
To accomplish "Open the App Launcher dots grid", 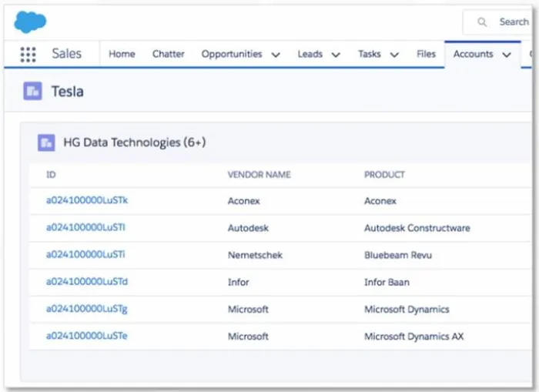I will point(28,55).
